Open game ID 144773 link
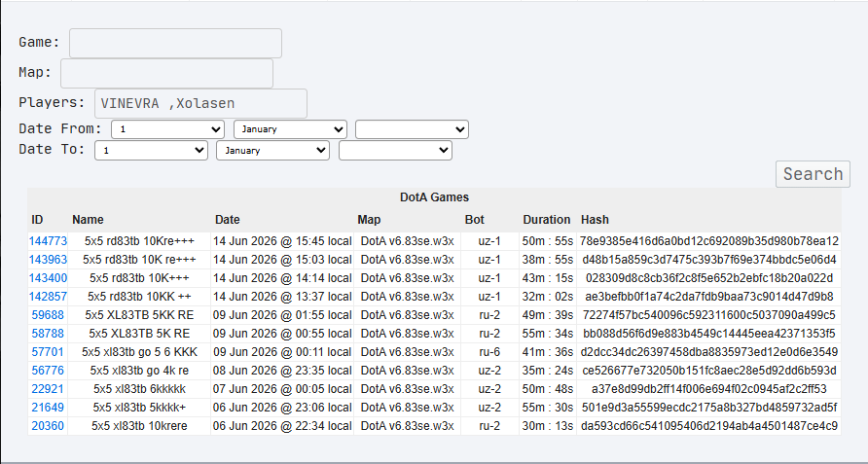The image size is (868, 464). (48, 241)
